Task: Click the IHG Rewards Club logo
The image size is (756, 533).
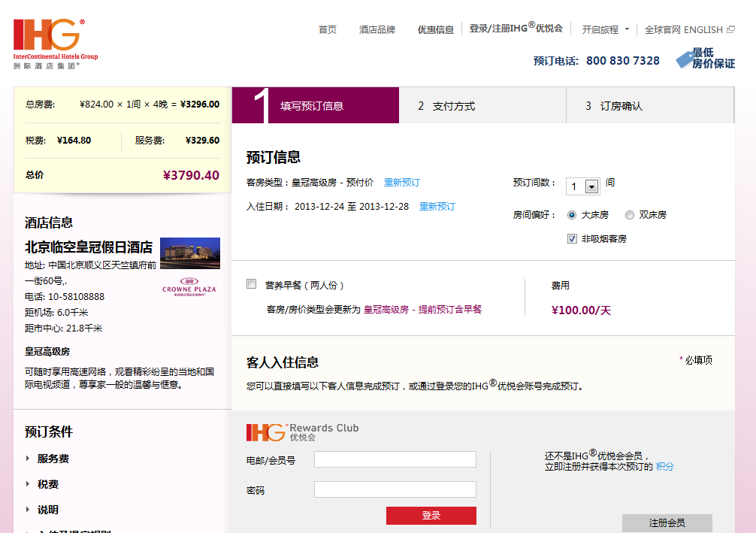Action: 302,432
